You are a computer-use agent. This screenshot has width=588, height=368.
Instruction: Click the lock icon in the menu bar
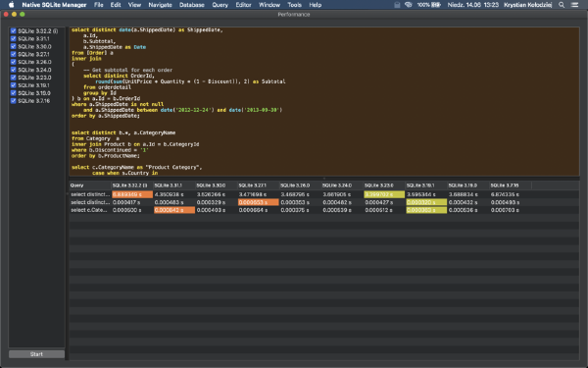397,5
